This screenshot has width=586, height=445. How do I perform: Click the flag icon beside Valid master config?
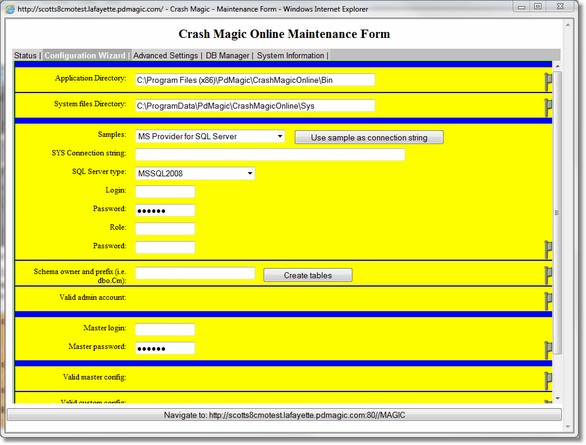tap(548, 381)
